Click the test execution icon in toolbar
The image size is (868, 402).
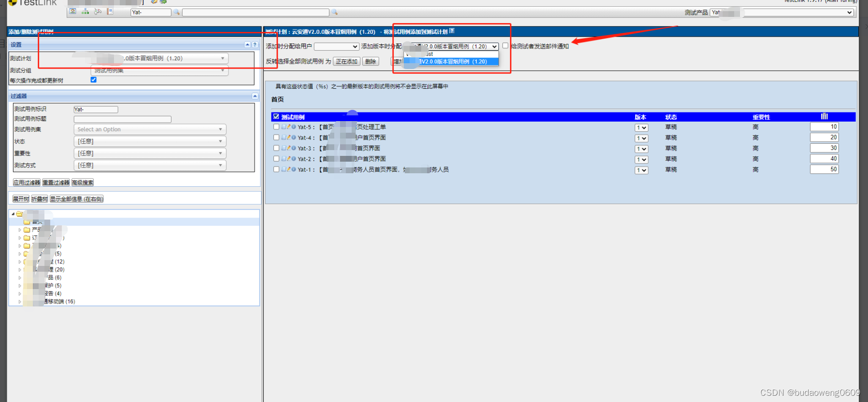pyautogui.click(x=98, y=12)
